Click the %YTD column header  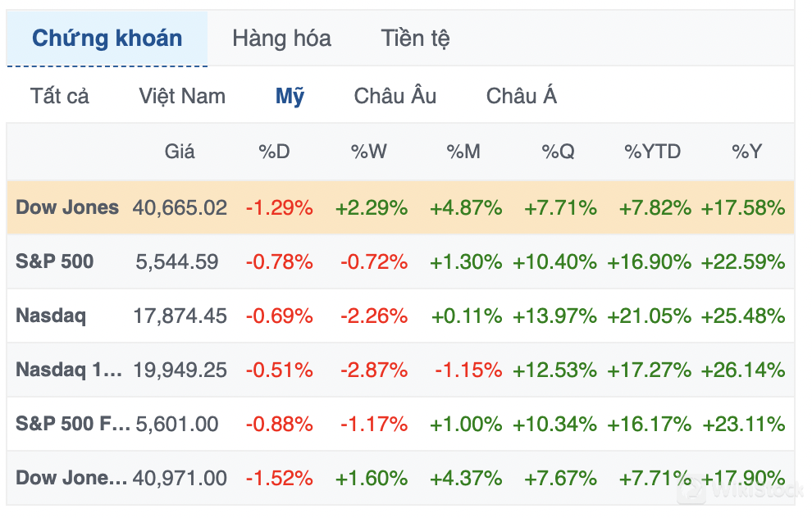653,152
